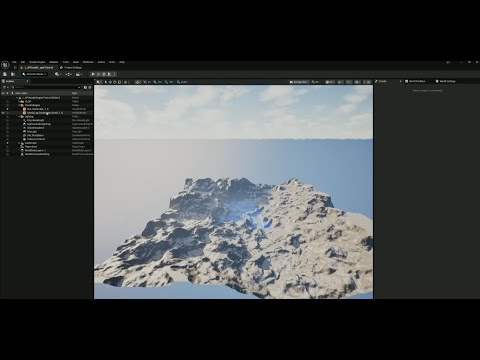Close the Outliner tab
Image resolution: width=480 pixels, height=360 pixels.
click(x=27, y=81)
